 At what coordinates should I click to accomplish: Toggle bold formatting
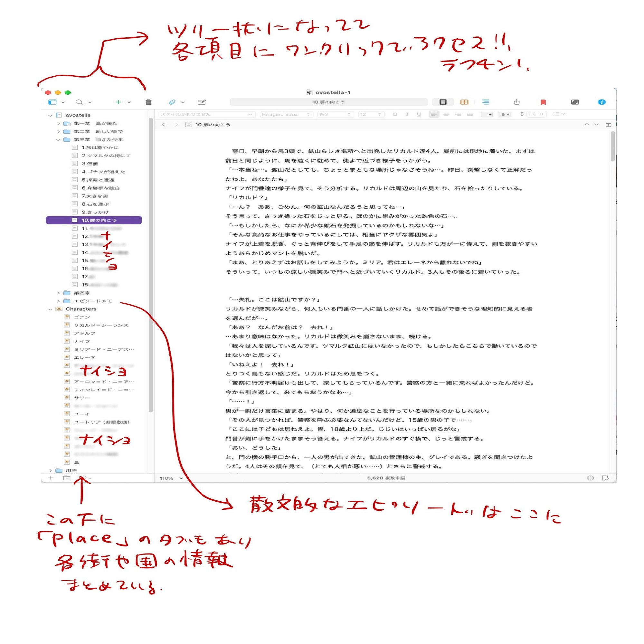point(395,114)
